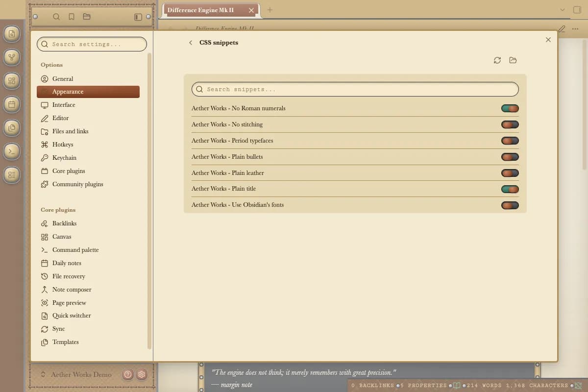This screenshot has height=392, width=588.
Task: Open Aether Works Demo vault switcher
Action: [76, 374]
